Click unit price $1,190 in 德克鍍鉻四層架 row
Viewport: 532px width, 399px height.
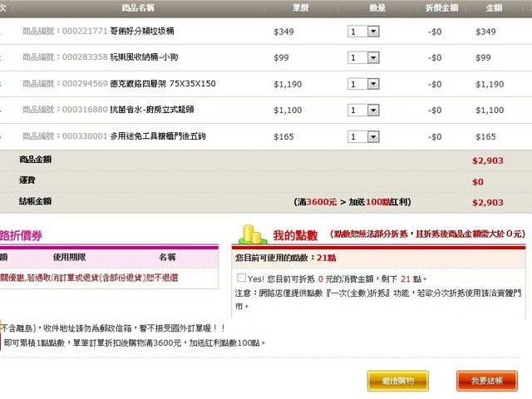point(288,84)
